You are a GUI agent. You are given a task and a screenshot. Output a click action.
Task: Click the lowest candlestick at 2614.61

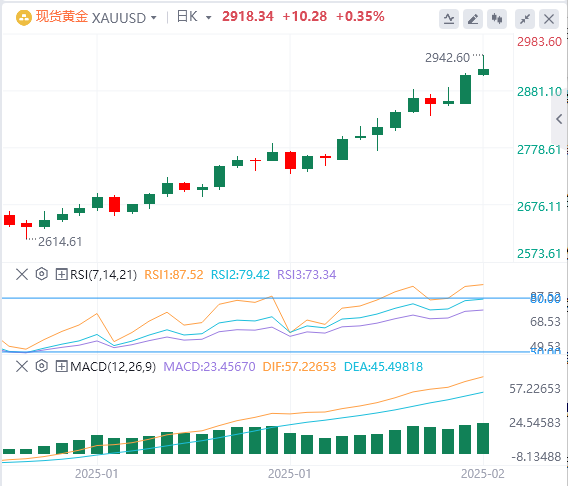(x=26, y=225)
